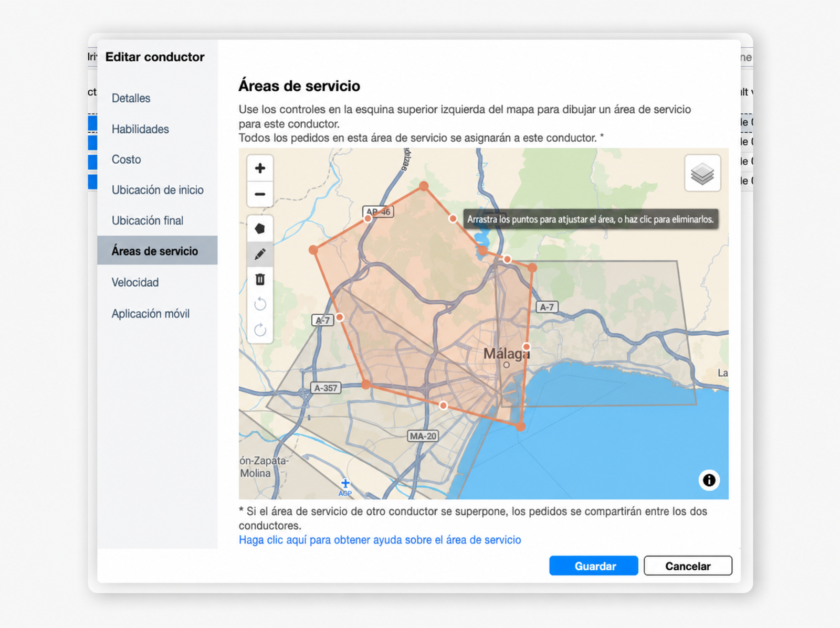Click midpoint handle next to tooltip
The height and width of the screenshot is (628, 840).
click(453, 218)
